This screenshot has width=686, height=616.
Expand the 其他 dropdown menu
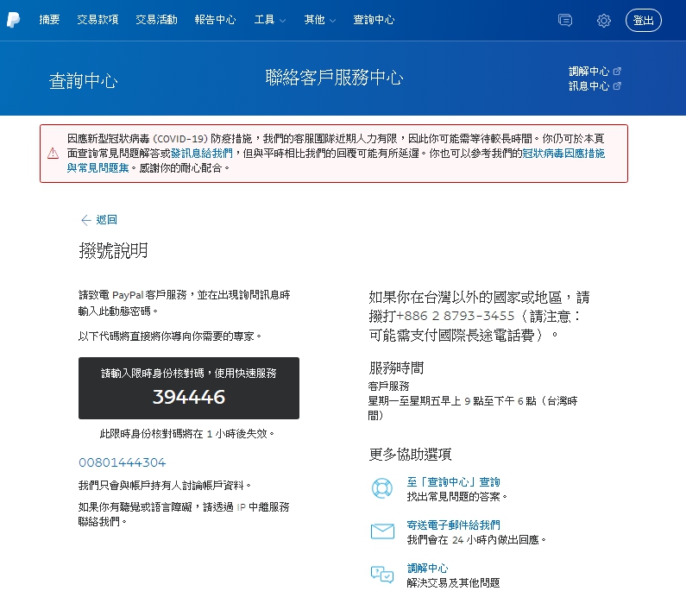[x=319, y=20]
